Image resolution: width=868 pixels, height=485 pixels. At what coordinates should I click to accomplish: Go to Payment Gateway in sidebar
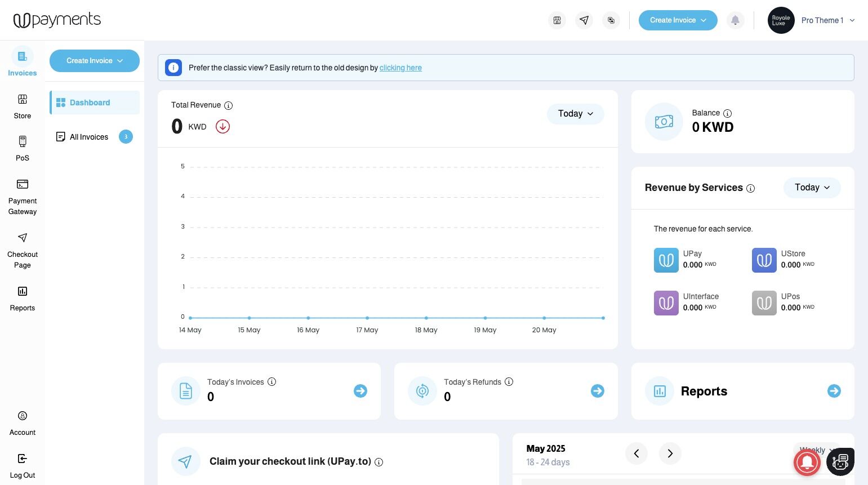coord(23,197)
